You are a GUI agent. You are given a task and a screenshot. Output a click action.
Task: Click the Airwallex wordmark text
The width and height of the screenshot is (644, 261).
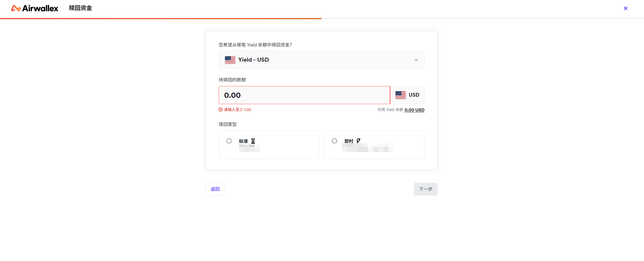[40, 8]
